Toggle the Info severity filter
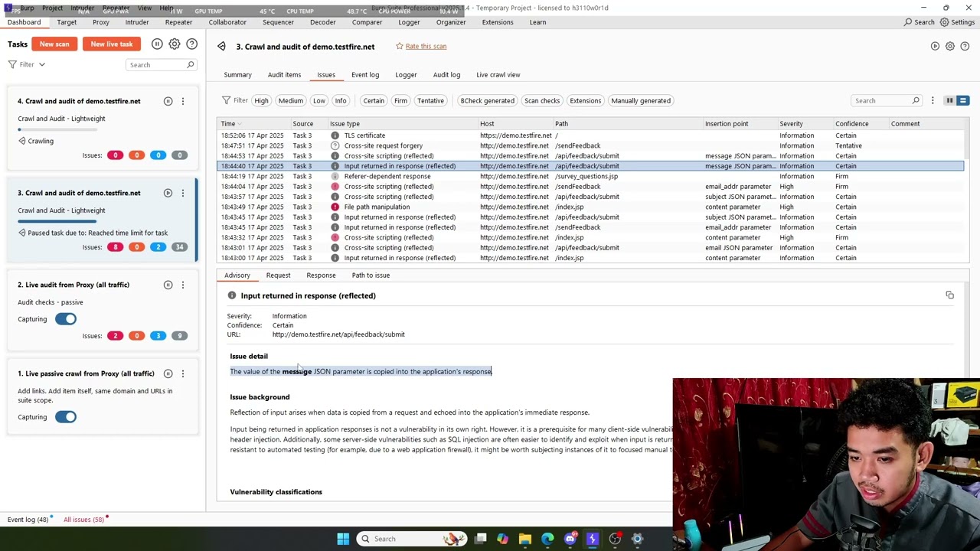Viewport: 980px width, 551px height. [341, 101]
